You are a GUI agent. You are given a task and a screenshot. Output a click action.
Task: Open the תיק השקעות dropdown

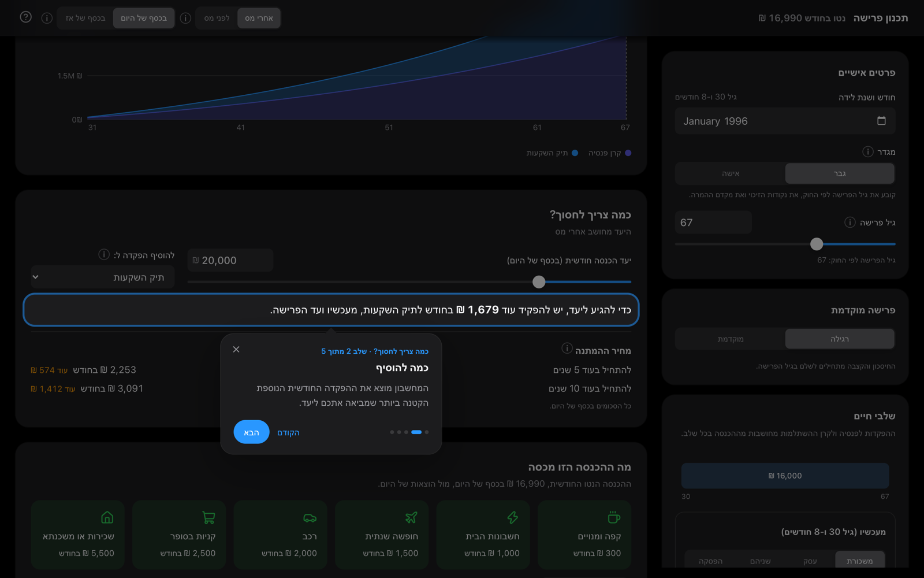tap(102, 277)
